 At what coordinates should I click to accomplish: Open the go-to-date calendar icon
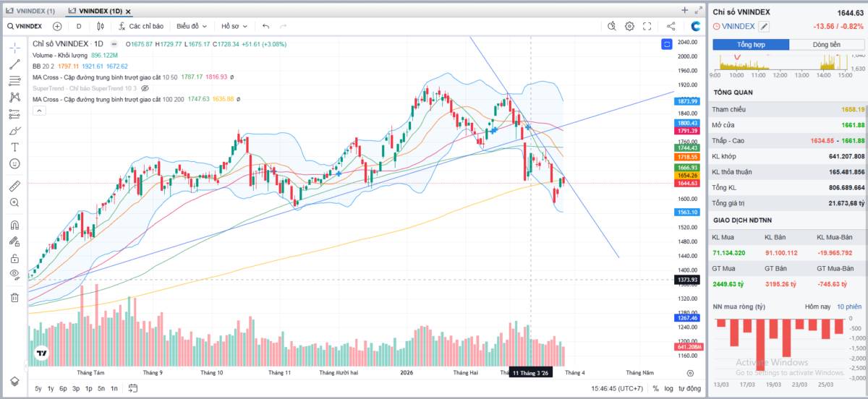point(133,388)
